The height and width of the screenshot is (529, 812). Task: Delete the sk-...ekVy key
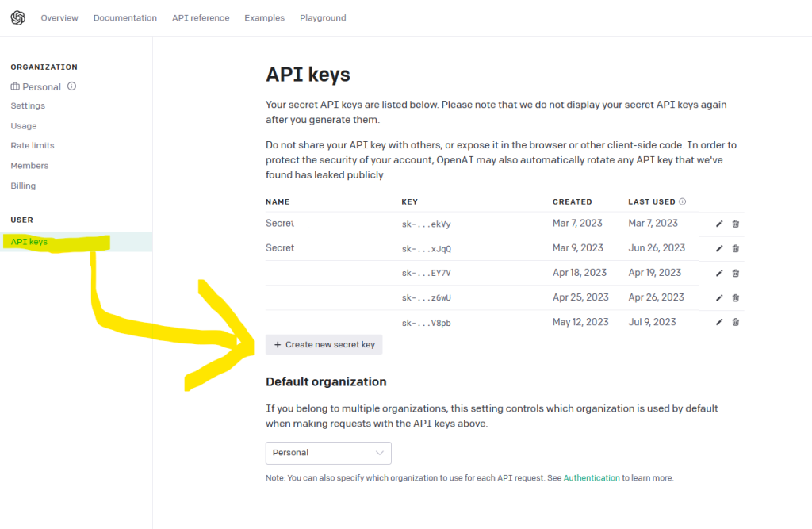click(x=735, y=224)
